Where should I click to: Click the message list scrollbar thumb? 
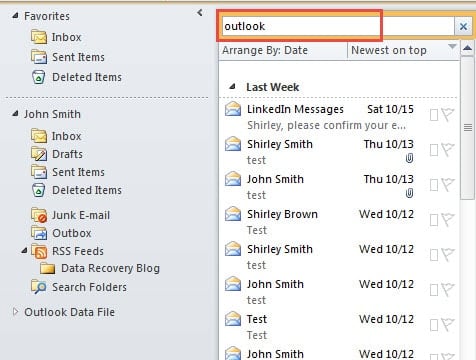(468, 128)
